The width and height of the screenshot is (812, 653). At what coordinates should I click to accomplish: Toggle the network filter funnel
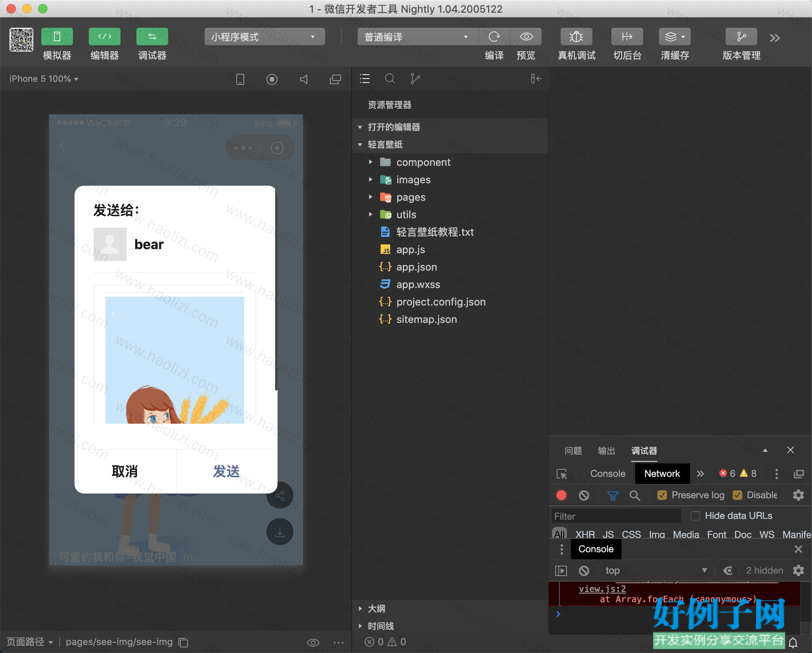pyautogui.click(x=613, y=495)
